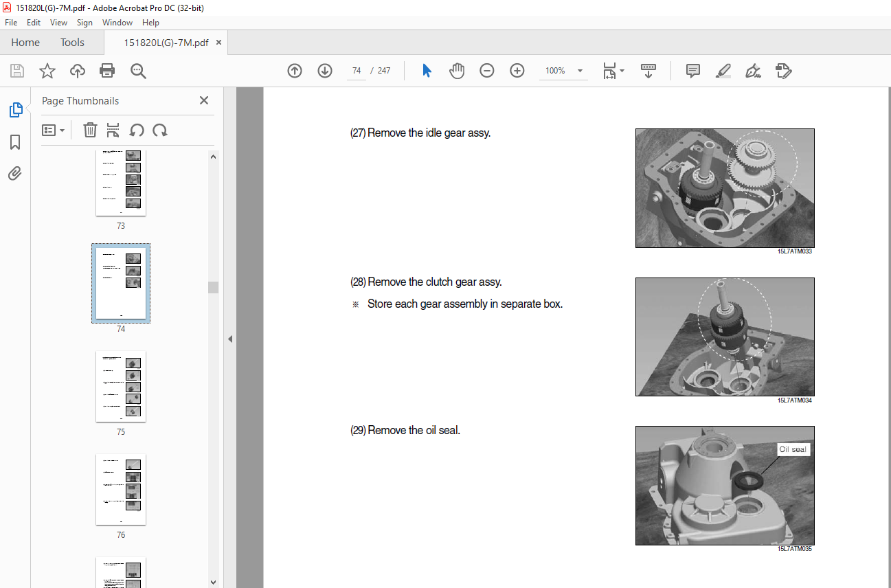Rotate the page counterclockwise
Screen dimensions: 891x588
click(137, 130)
